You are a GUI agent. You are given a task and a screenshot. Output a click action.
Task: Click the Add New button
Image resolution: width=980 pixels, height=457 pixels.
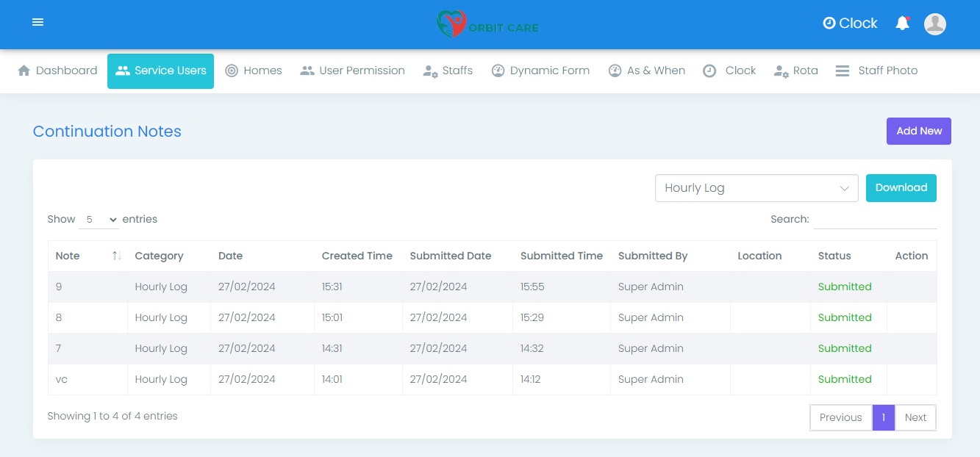tap(918, 131)
